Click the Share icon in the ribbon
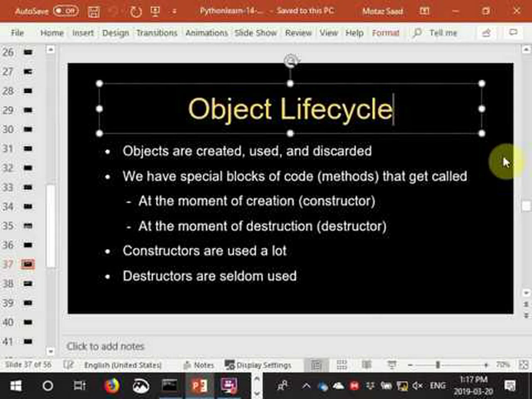 point(486,32)
